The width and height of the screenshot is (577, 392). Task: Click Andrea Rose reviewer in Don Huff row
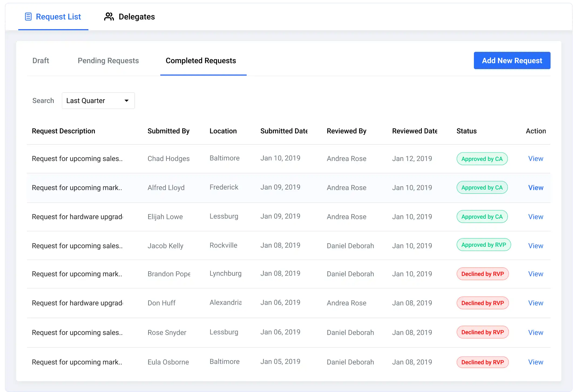click(347, 303)
